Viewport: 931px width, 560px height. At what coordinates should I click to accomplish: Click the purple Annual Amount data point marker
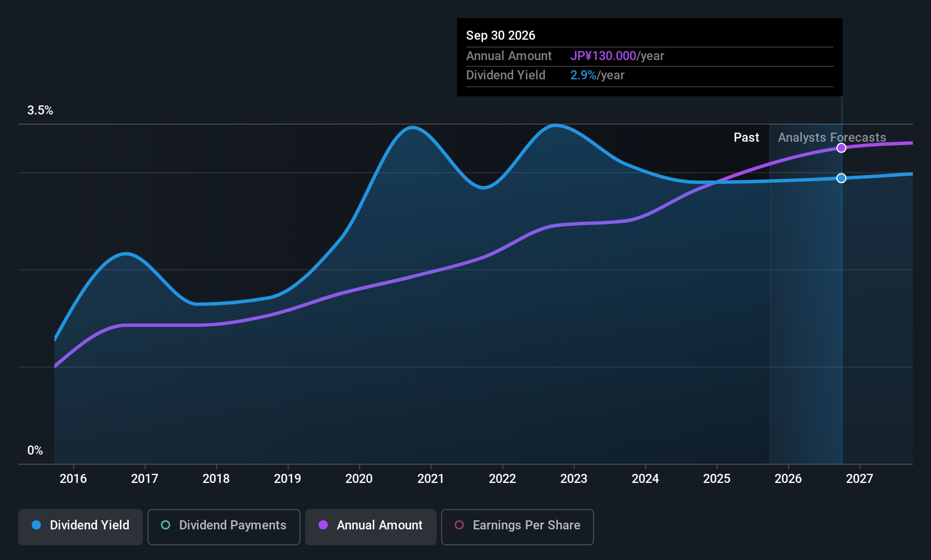841,148
